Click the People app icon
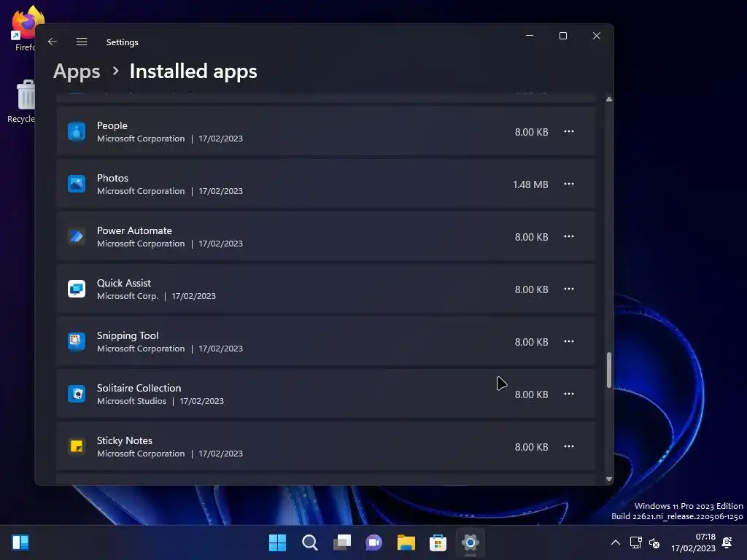The image size is (747, 560). (76, 131)
